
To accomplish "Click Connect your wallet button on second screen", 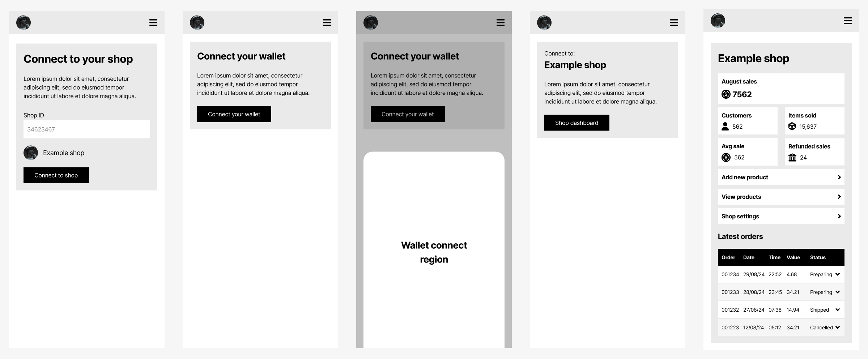I will (234, 114).
